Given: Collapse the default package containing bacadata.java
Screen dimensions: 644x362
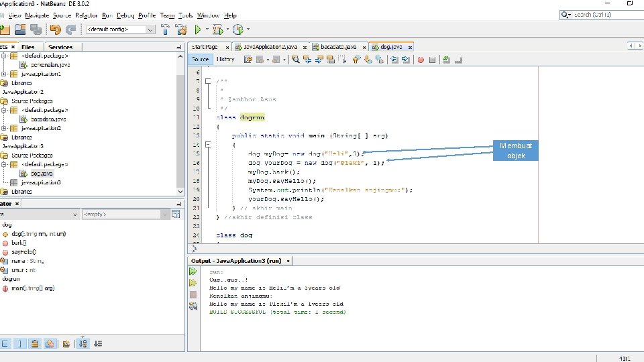Looking at the screenshot, I should click(4, 110).
